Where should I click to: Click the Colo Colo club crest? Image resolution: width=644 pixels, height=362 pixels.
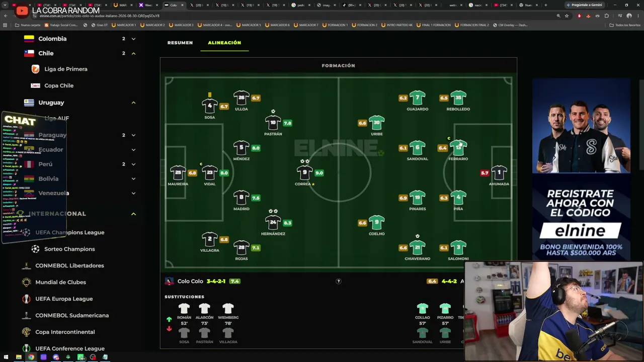[169, 281]
